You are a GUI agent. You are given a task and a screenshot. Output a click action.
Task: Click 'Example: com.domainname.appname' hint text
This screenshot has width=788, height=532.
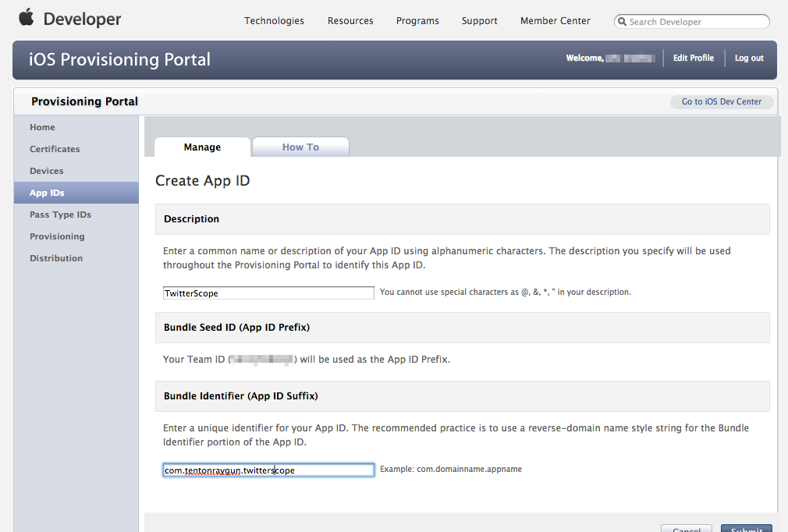(451, 469)
